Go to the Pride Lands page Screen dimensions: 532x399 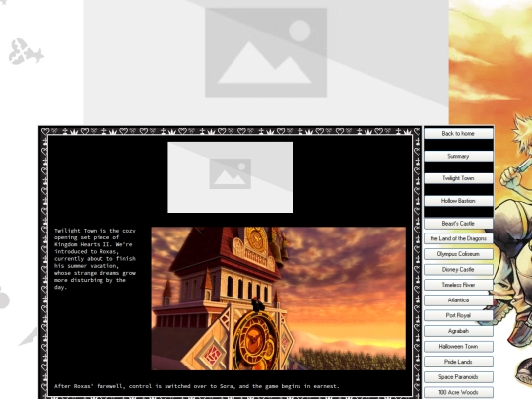click(x=458, y=362)
